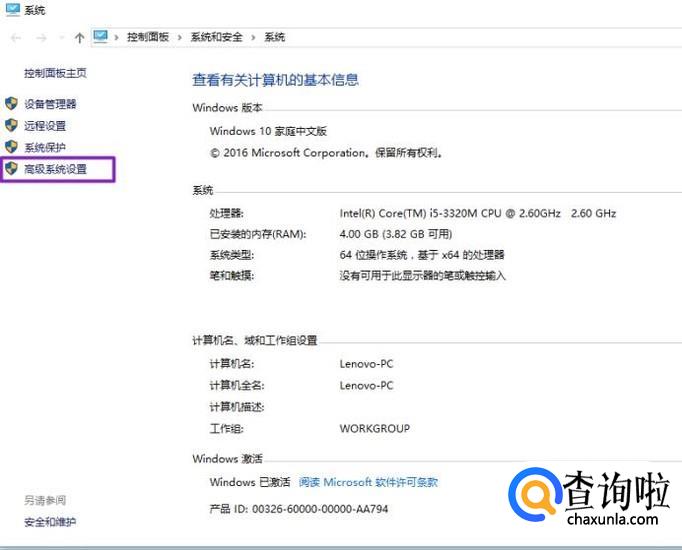The height and width of the screenshot is (550, 682).
Task: Navigate up one level with up arrow
Action: (79, 38)
